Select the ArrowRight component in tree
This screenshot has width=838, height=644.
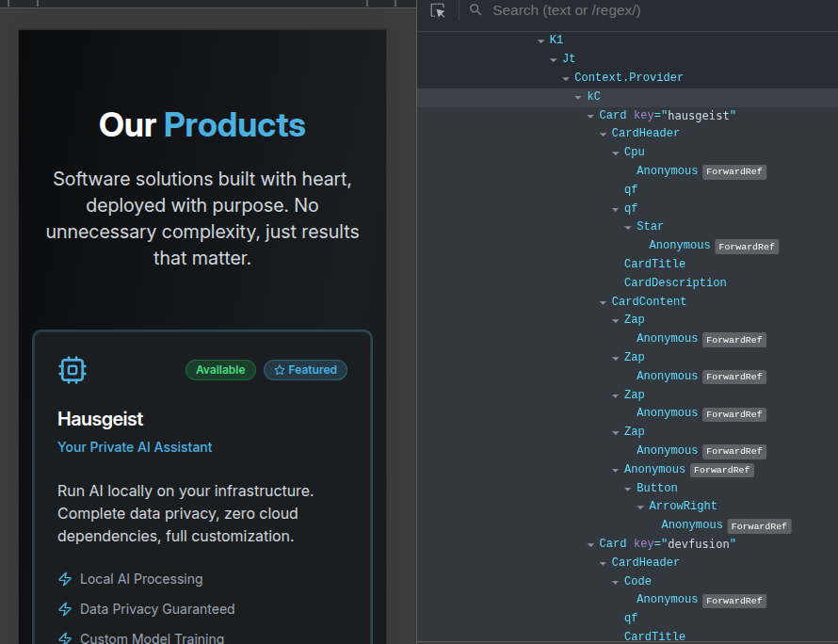(x=683, y=506)
